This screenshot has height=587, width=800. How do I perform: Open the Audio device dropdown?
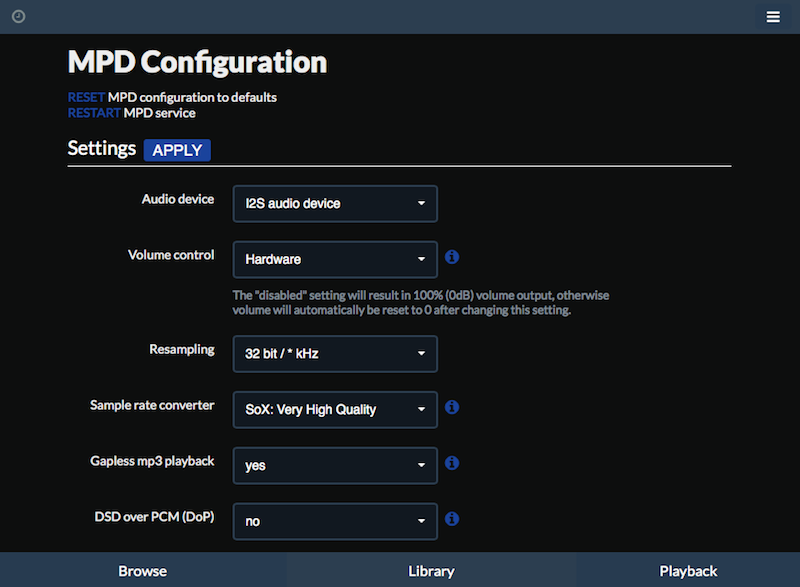tap(335, 203)
